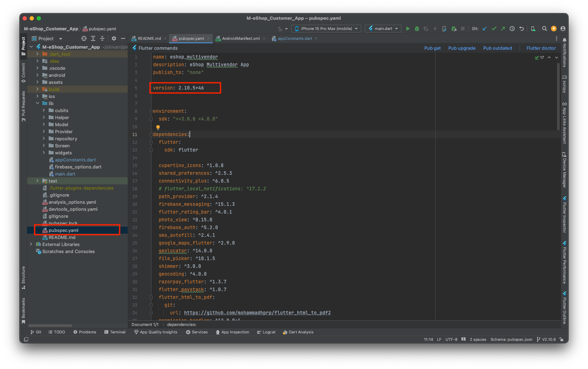Open the Project view selector dropdown

point(47,38)
